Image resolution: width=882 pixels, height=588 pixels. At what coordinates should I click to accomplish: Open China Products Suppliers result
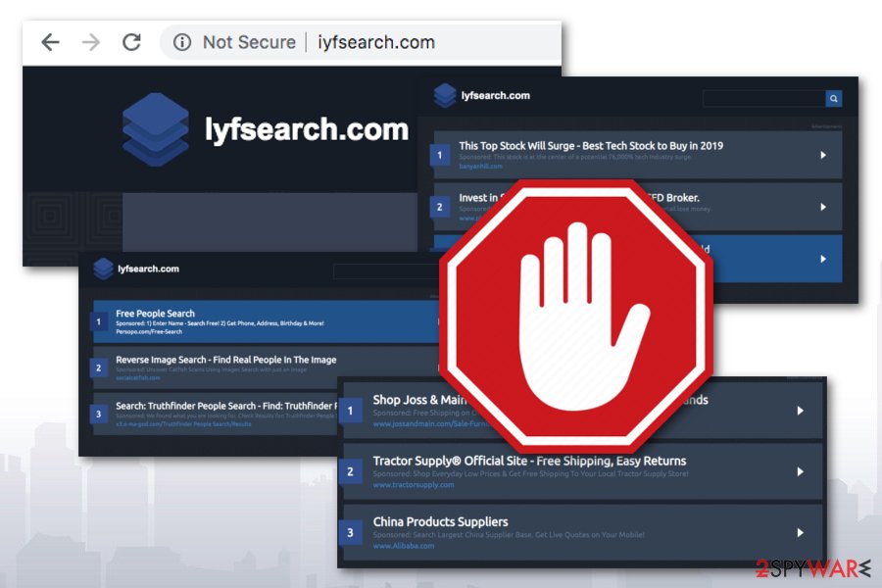click(x=440, y=521)
